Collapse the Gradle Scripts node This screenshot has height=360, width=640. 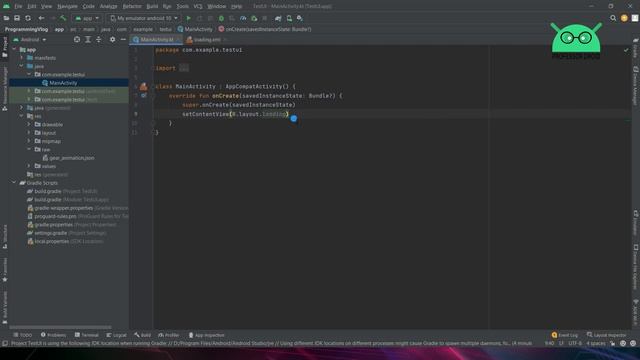tap(15, 183)
